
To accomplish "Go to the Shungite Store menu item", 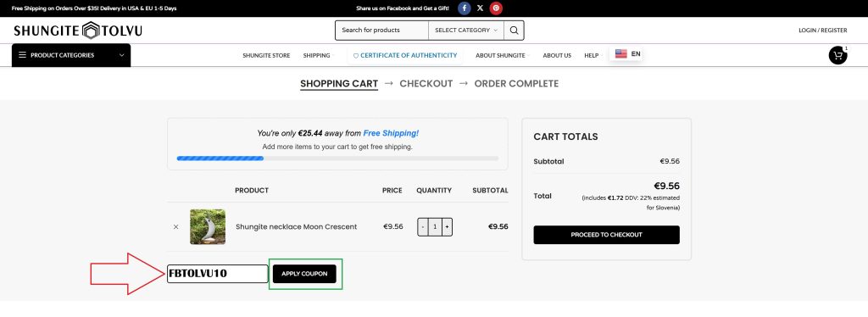I will tap(266, 55).
